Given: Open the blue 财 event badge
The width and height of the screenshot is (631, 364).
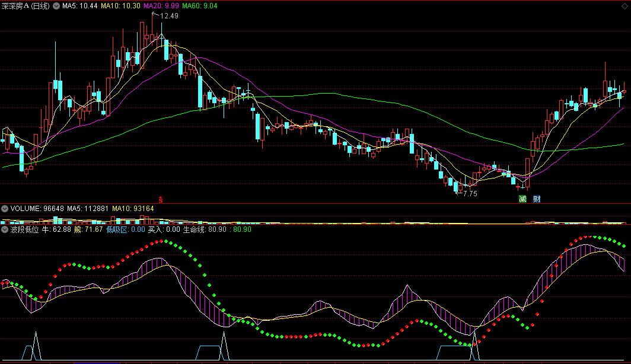Looking at the screenshot, I should [537, 199].
